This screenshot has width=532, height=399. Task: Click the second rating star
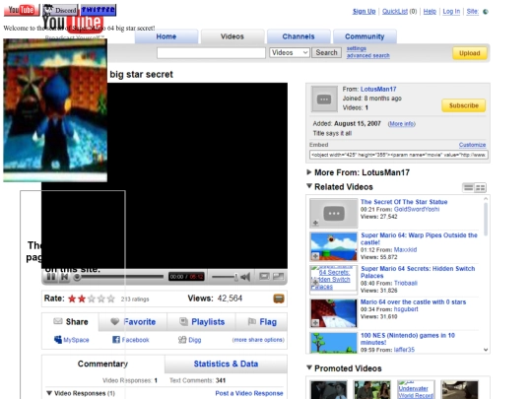click(x=82, y=299)
